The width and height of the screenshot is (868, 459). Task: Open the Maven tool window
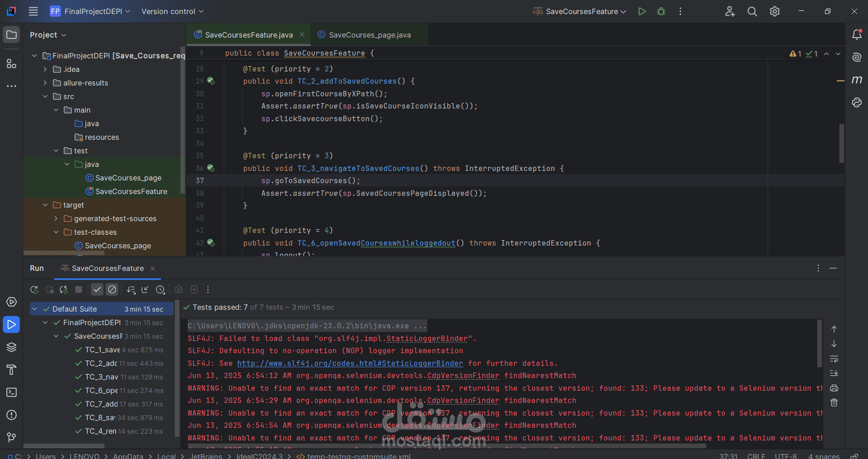pos(857,80)
